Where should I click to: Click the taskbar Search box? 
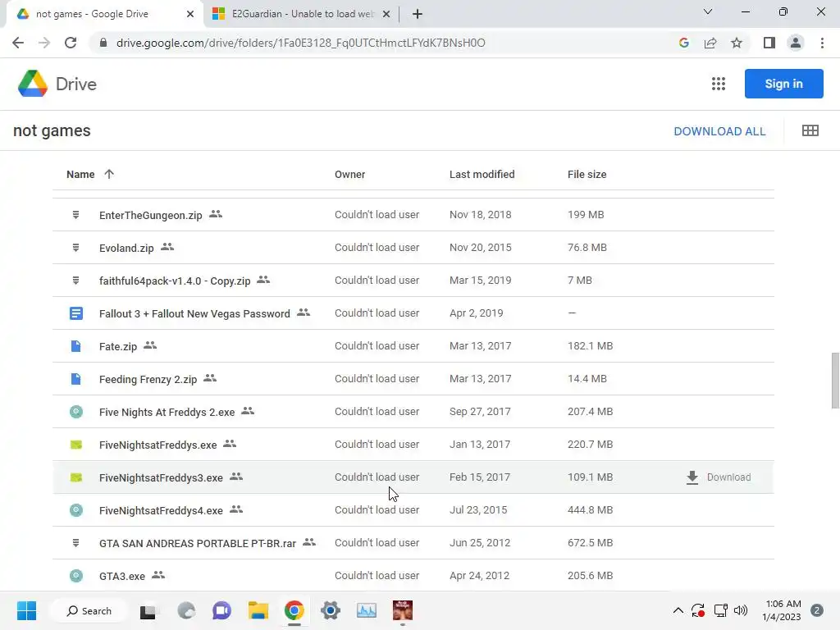(89, 610)
